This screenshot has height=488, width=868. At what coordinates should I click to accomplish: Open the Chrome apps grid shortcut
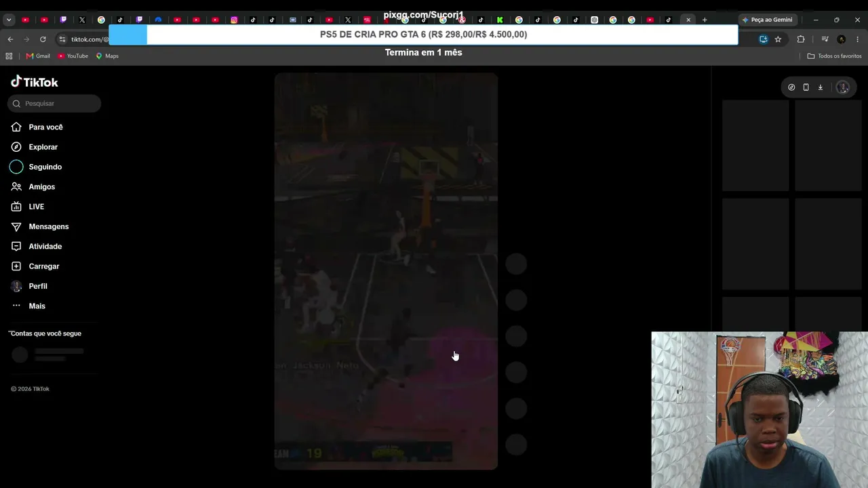[x=10, y=56]
